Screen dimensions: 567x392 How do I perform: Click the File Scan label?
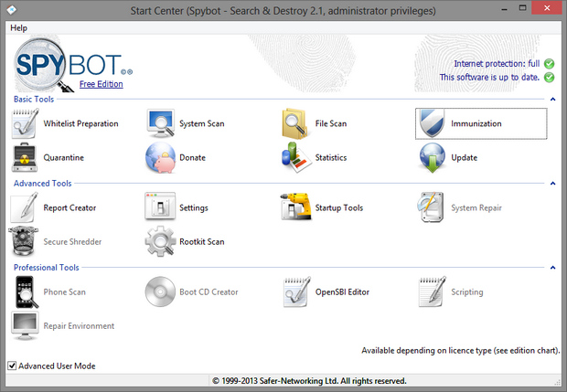(x=331, y=123)
